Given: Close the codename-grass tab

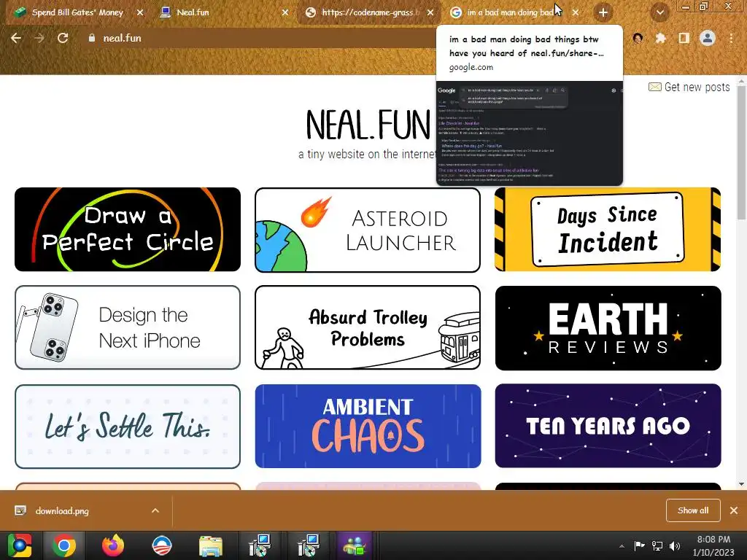Looking at the screenshot, I should [430, 12].
